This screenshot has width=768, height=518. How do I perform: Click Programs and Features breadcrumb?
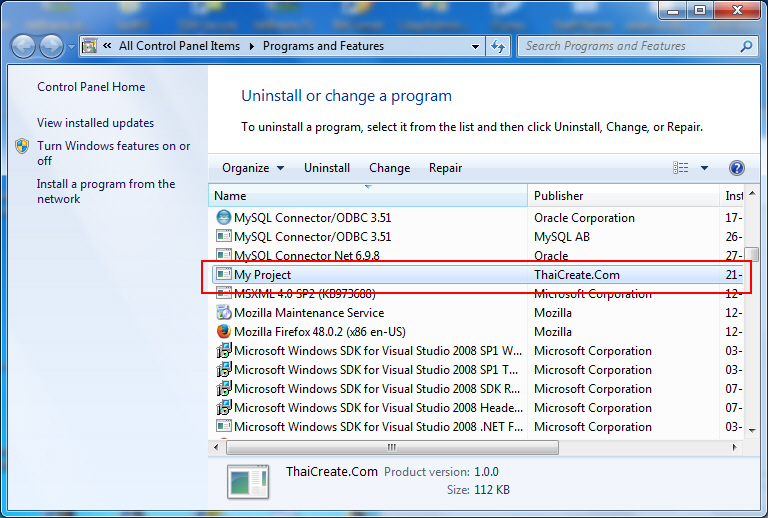323,46
